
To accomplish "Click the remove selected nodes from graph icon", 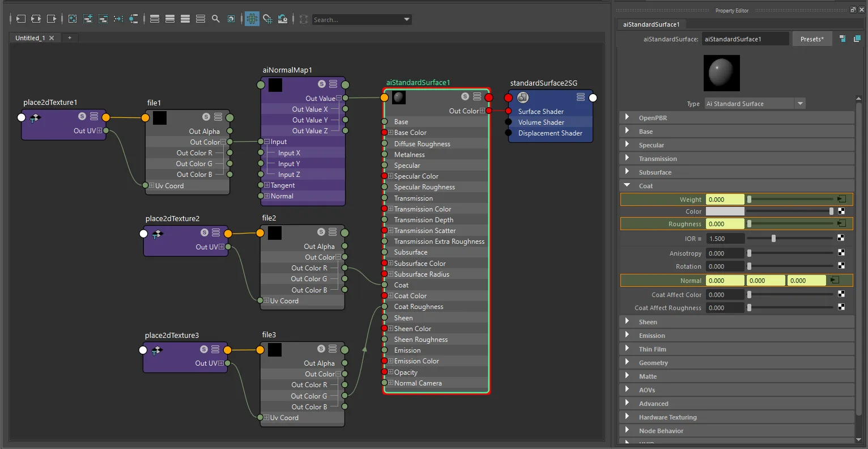I will coord(103,19).
